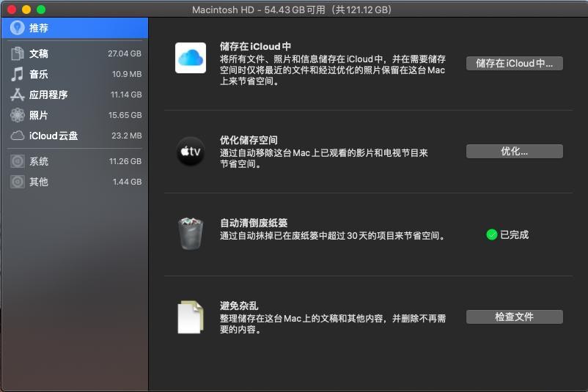The height and width of the screenshot is (392, 588).
Task: Click the green checkmark beside 已完成
Action: pyautogui.click(x=492, y=234)
